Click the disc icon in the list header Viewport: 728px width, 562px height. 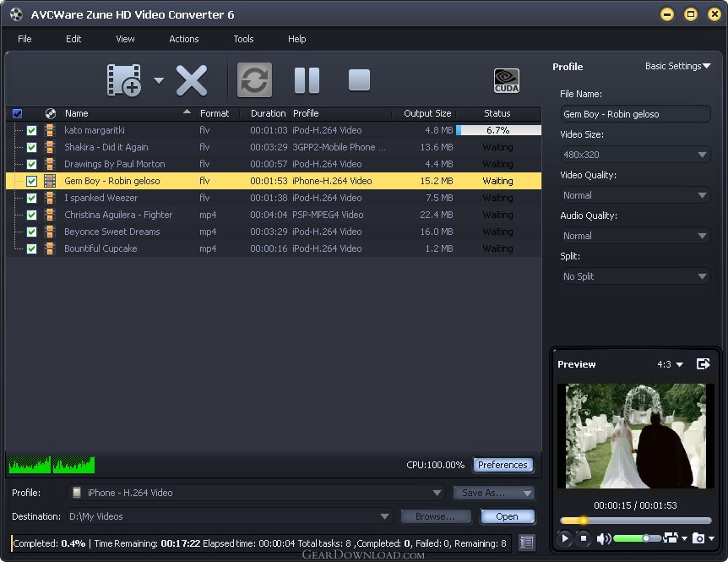pyautogui.click(x=50, y=113)
